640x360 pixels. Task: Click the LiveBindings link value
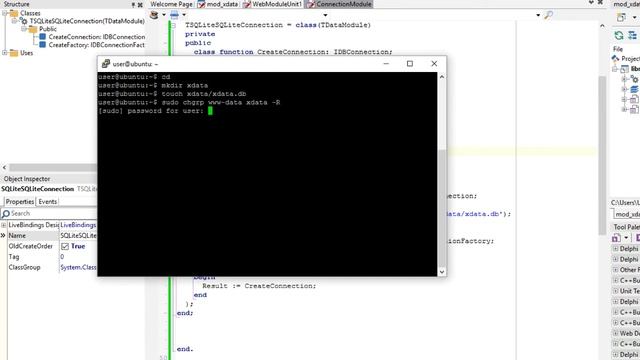[78, 225]
